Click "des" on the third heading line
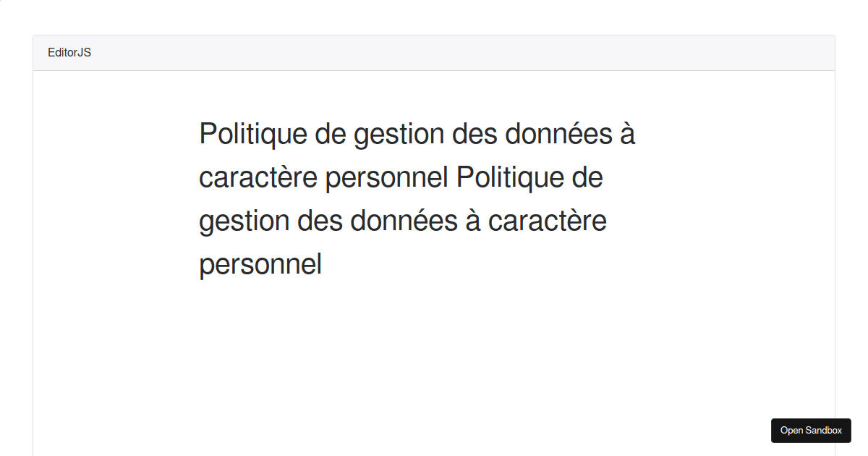This screenshot has height=456, width=868. coord(319,221)
